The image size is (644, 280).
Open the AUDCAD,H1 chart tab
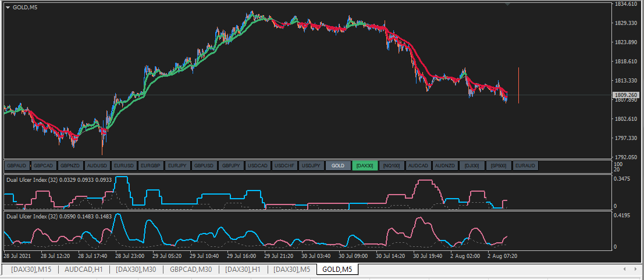pos(83,270)
